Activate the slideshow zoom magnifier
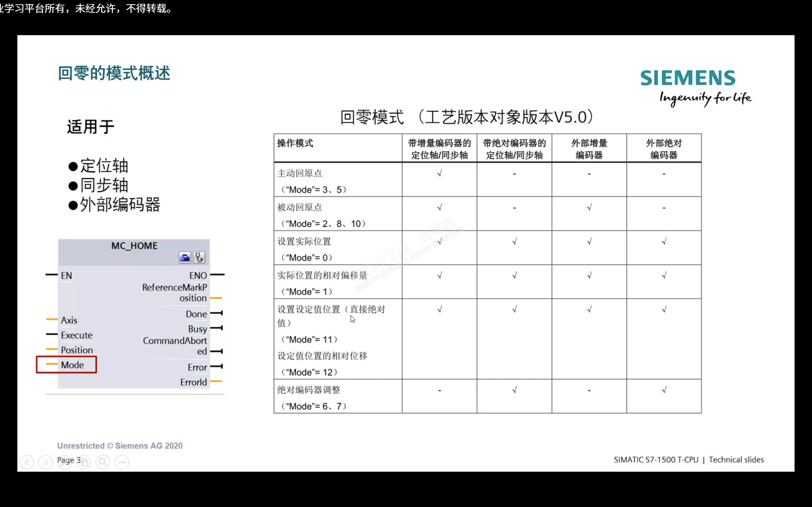This screenshot has width=812, height=507. 103,462
